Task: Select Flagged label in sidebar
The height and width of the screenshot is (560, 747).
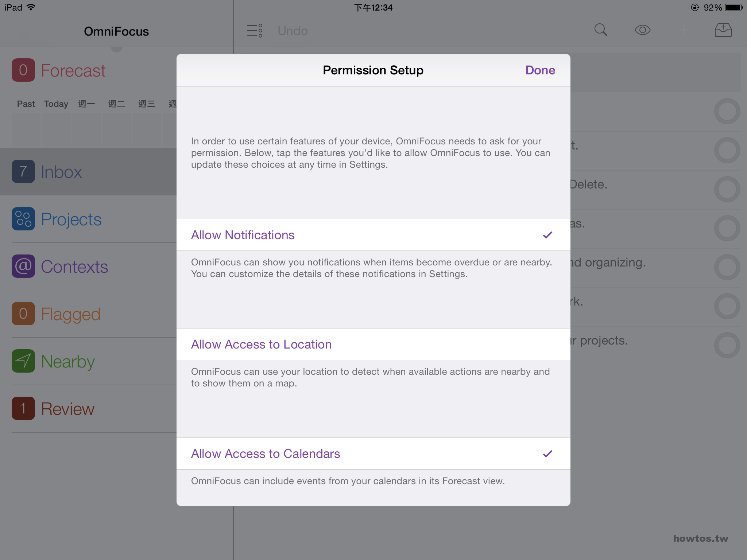Action: click(70, 314)
